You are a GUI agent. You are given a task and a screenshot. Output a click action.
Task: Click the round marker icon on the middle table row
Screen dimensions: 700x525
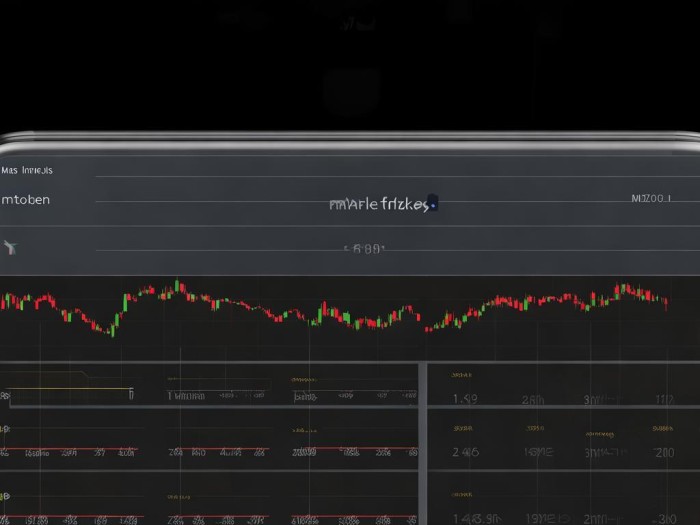4,429
